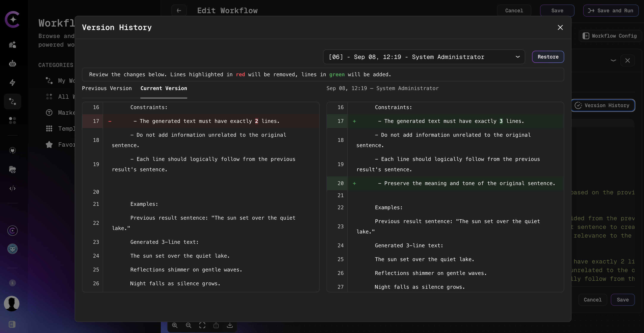The height and width of the screenshot is (333, 644).
Task: Select the workflows icon in sidebar
Action: coord(12,101)
